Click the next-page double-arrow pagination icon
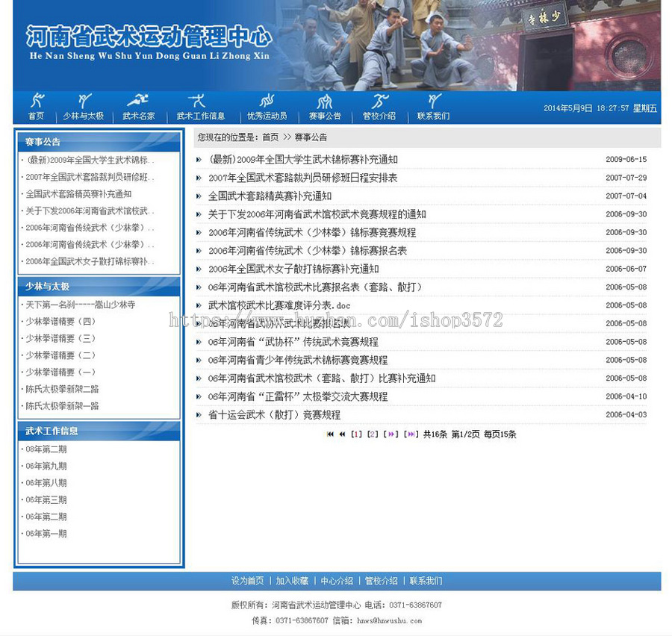 pyautogui.click(x=391, y=434)
